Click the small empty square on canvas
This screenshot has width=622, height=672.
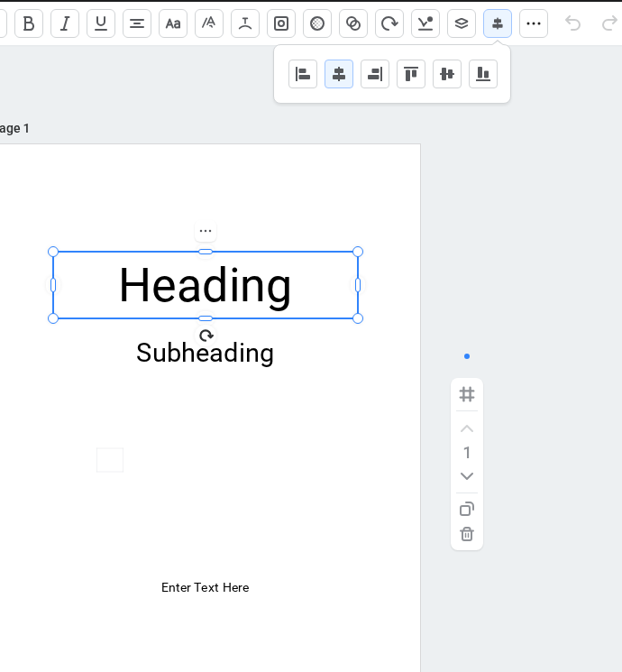[110, 460]
